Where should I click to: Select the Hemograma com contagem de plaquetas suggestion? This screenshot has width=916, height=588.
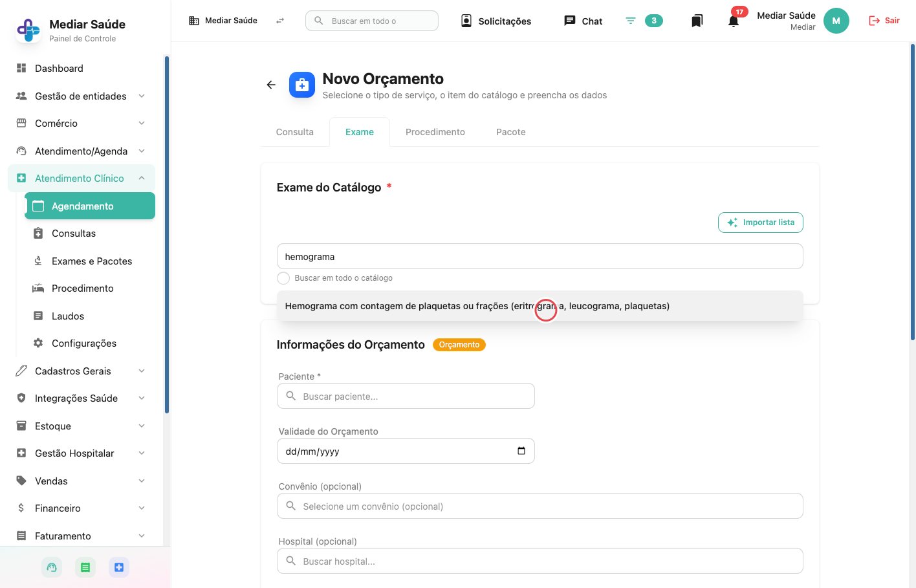(540, 306)
